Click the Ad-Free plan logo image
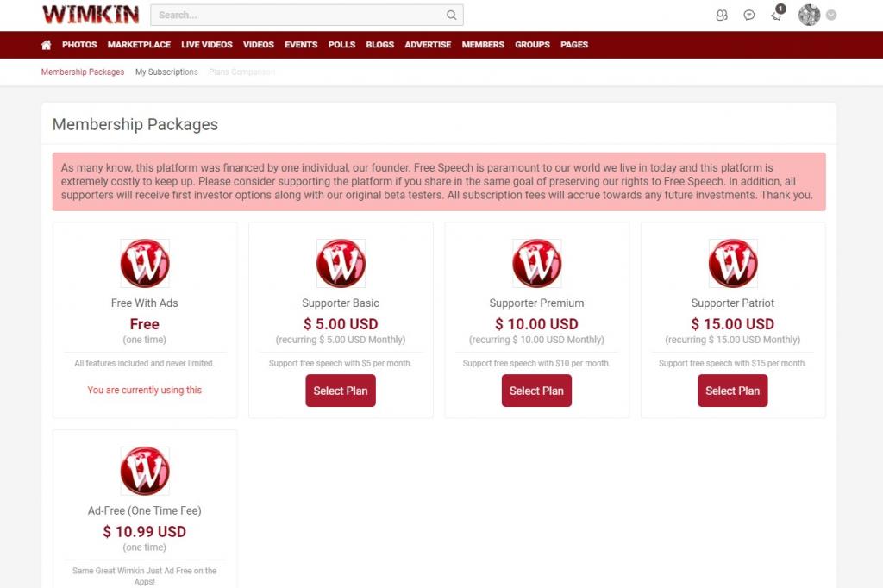The width and height of the screenshot is (883, 588). tap(145, 471)
